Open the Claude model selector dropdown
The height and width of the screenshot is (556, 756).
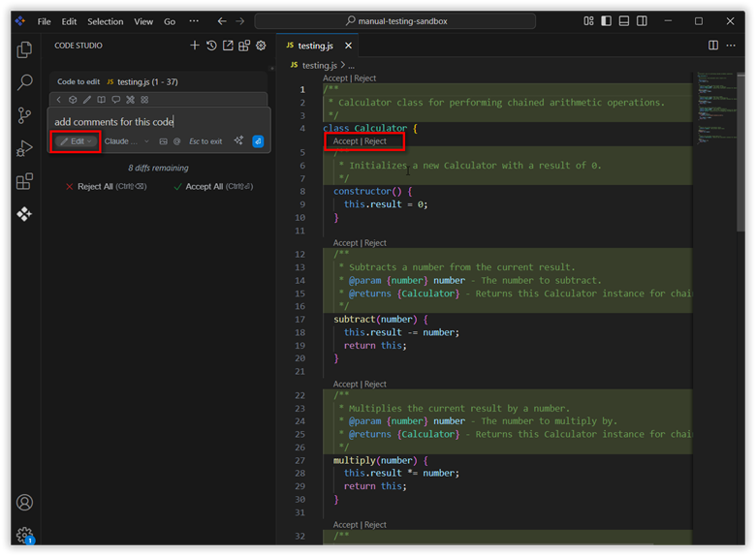(126, 141)
